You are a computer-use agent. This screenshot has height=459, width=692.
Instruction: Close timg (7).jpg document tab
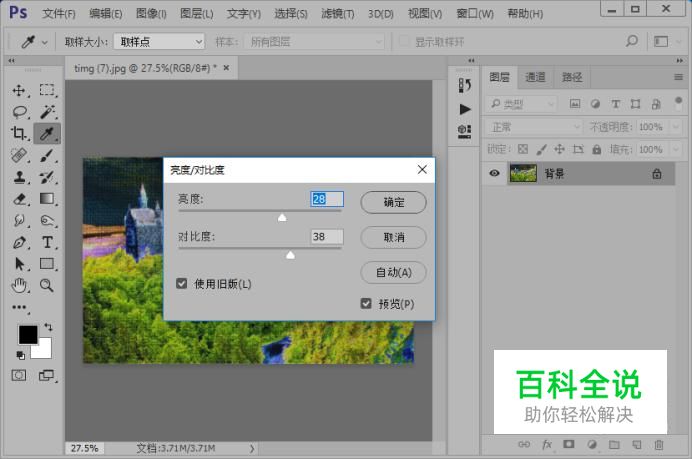click(226, 68)
